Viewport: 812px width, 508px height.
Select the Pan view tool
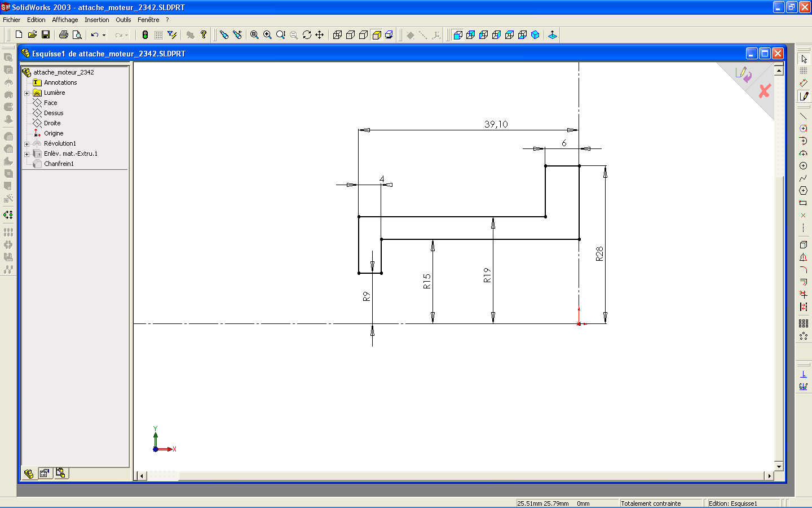[x=320, y=35]
